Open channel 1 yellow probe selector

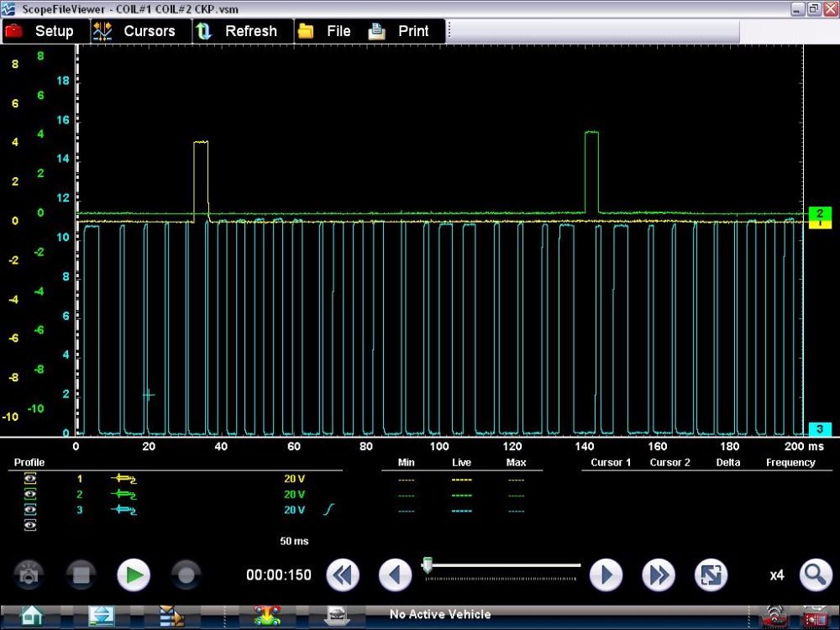point(124,479)
